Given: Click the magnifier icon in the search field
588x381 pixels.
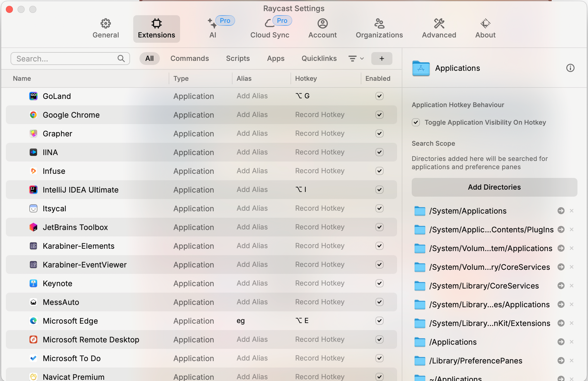Looking at the screenshot, I should pos(121,59).
